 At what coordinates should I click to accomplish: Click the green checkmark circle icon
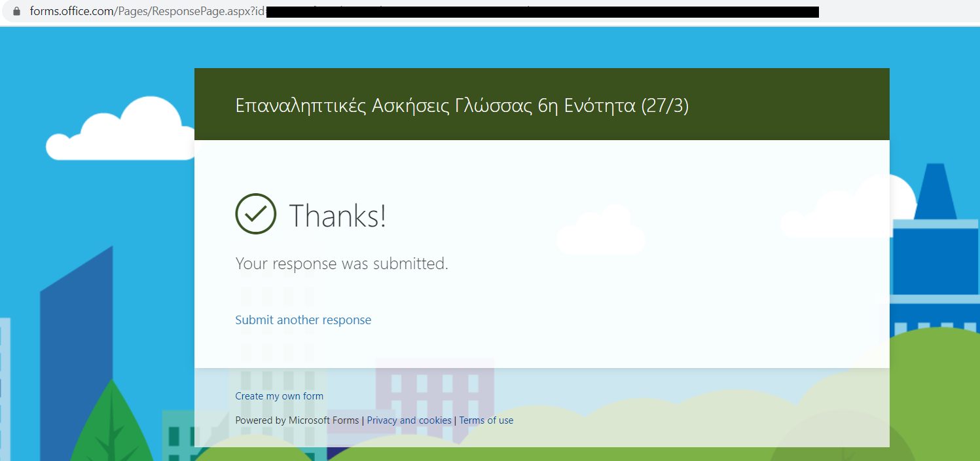point(256,214)
